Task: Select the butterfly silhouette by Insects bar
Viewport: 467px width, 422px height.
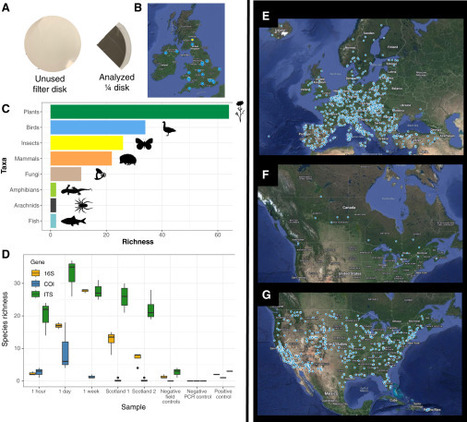Action: 144,144
